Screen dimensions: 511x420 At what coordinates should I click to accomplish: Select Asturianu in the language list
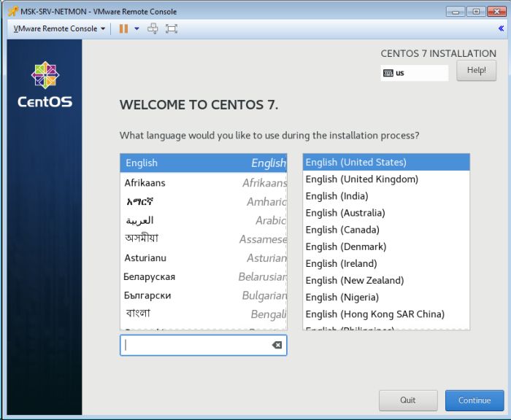204,258
